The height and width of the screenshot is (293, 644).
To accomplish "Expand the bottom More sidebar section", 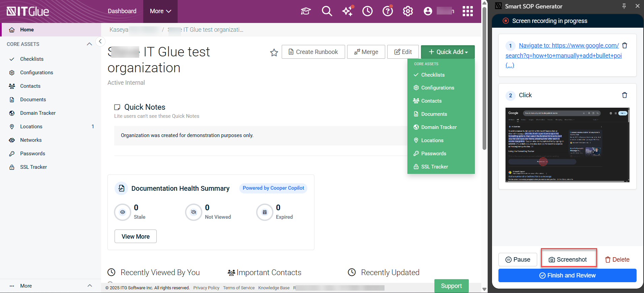I will click(90, 286).
